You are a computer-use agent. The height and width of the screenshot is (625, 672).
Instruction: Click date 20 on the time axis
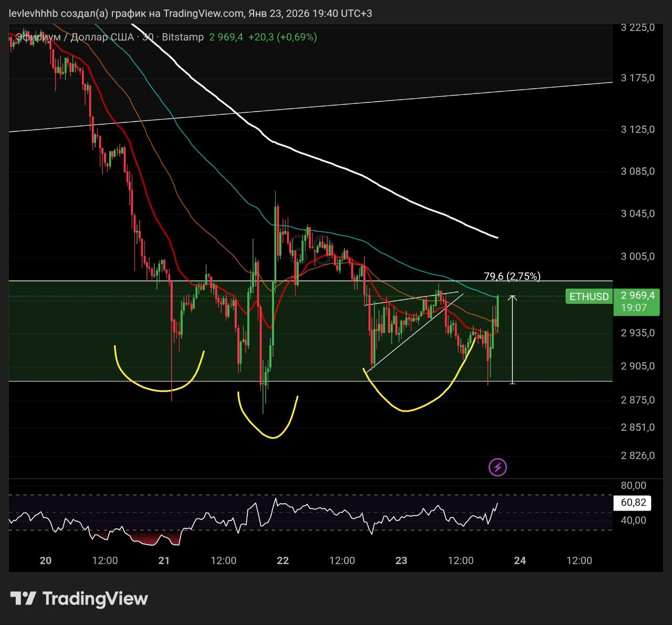(46, 560)
